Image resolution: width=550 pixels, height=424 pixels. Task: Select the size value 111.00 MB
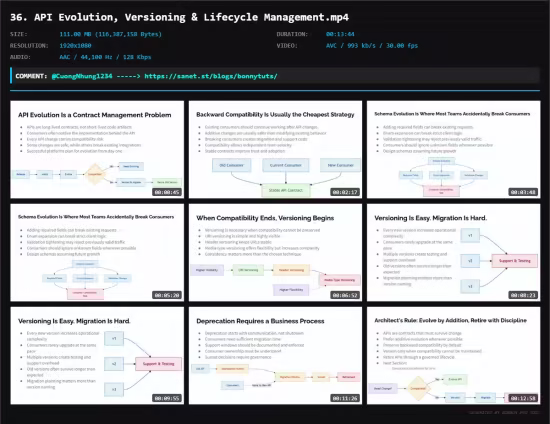pos(76,34)
